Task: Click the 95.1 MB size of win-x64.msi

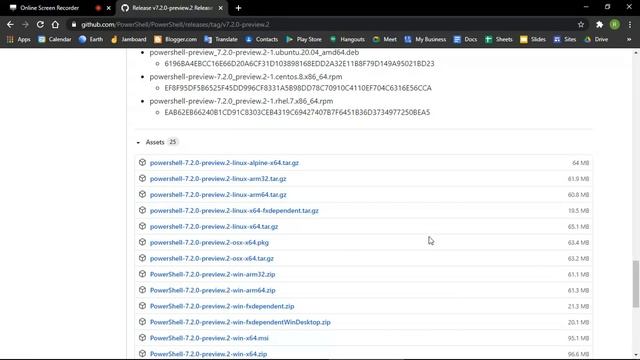Action: pyautogui.click(x=578, y=338)
